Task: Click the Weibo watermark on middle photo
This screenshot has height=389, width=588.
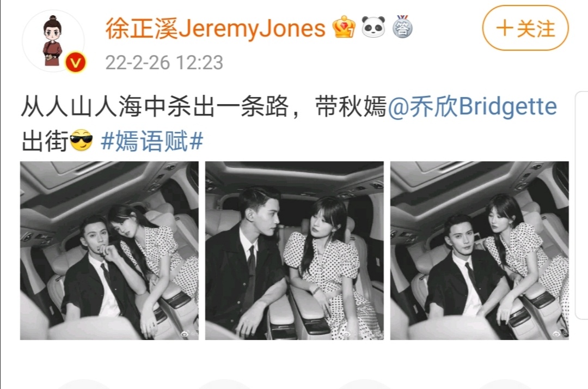Action: tap(363, 333)
